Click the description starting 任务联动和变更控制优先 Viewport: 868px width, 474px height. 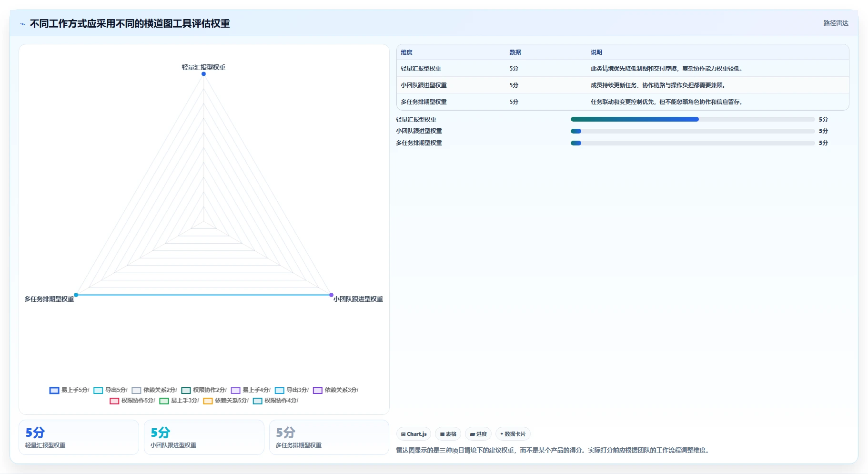(667, 102)
